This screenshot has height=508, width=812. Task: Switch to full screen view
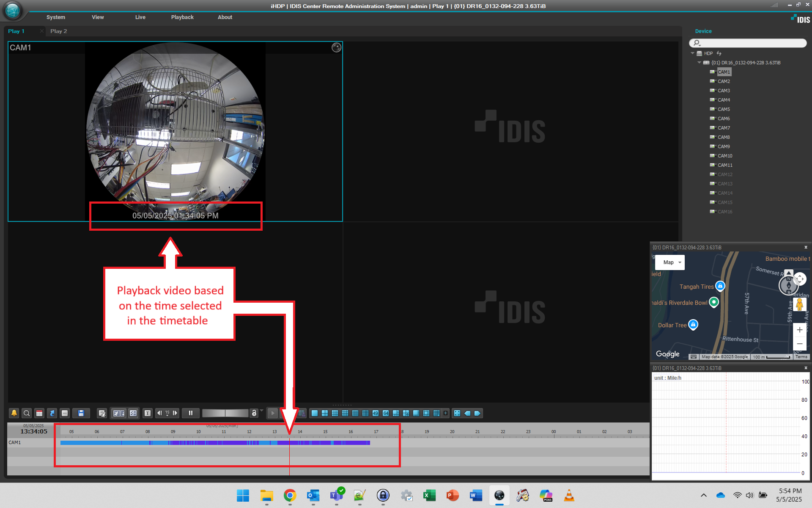[x=457, y=413]
